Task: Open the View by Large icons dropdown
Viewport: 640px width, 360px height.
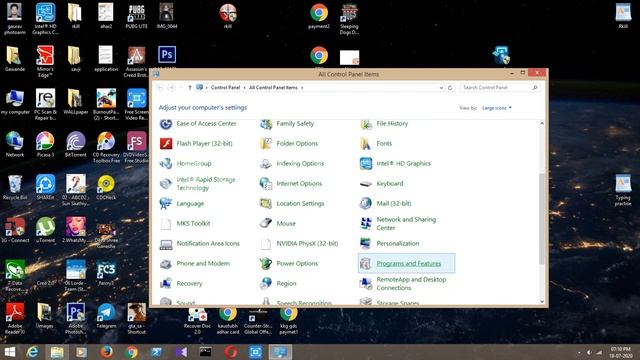Action: pyautogui.click(x=497, y=108)
